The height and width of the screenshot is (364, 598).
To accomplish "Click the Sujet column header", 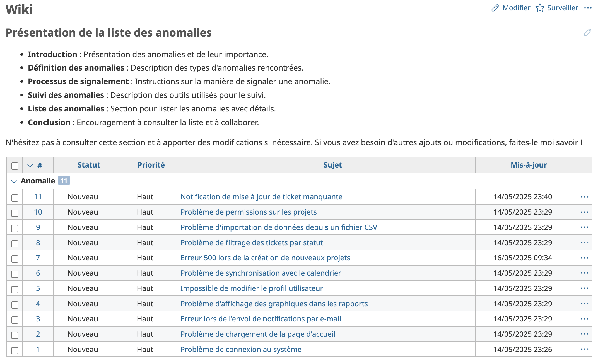I will point(333,165).
